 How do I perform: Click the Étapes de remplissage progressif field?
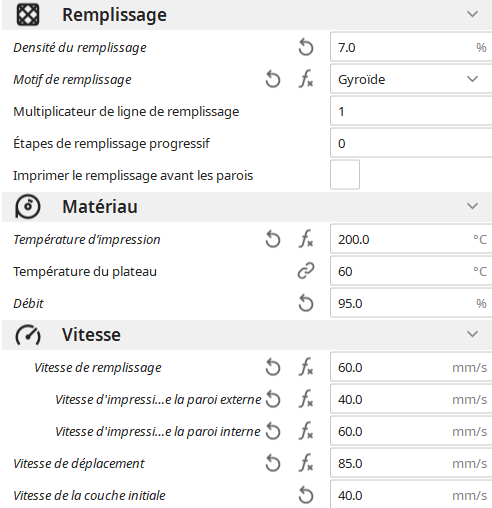(411, 143)
